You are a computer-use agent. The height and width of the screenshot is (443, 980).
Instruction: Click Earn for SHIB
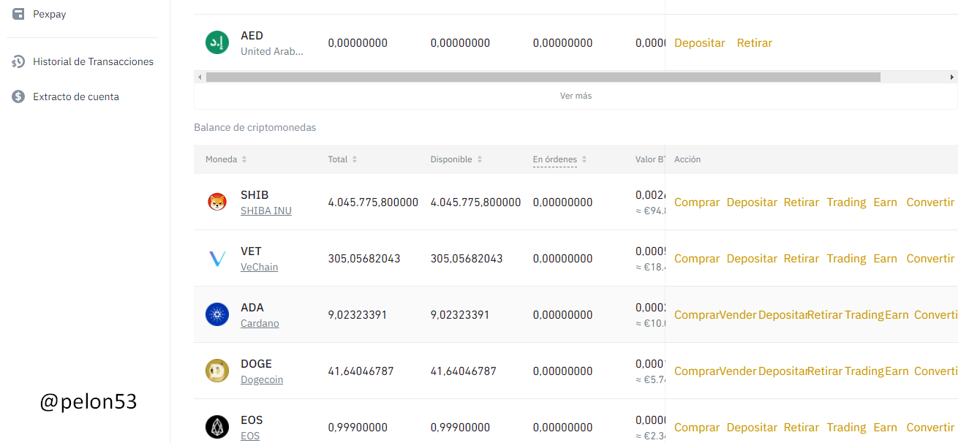885,202
